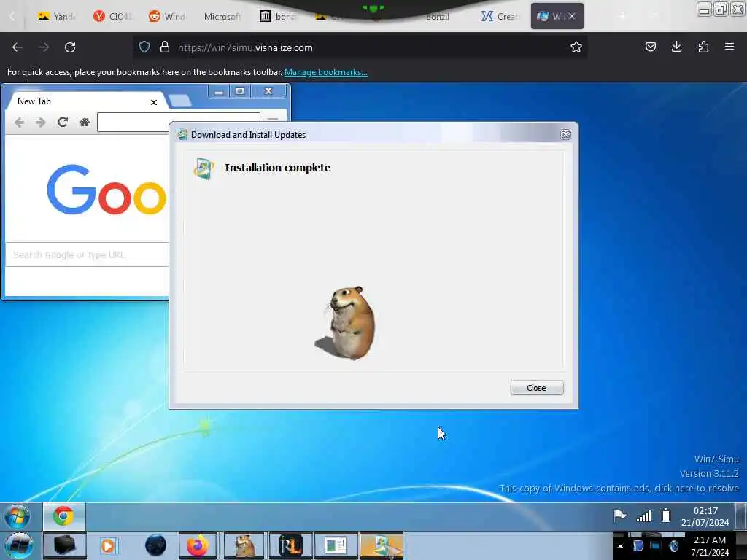Image resolution: width=747 pixels, height=560 pixels.
Task: Open a new tab in Chrome window
Action: pos(180,101)
